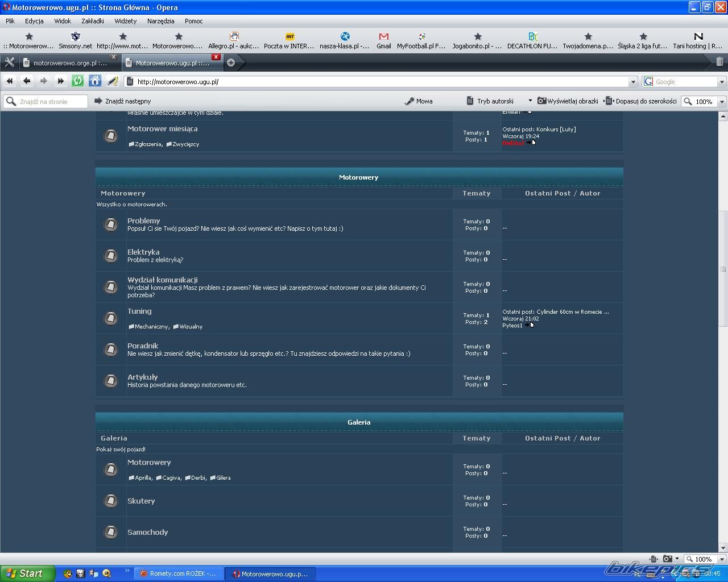Click the Gmail bookmark icon

(383, 40)
